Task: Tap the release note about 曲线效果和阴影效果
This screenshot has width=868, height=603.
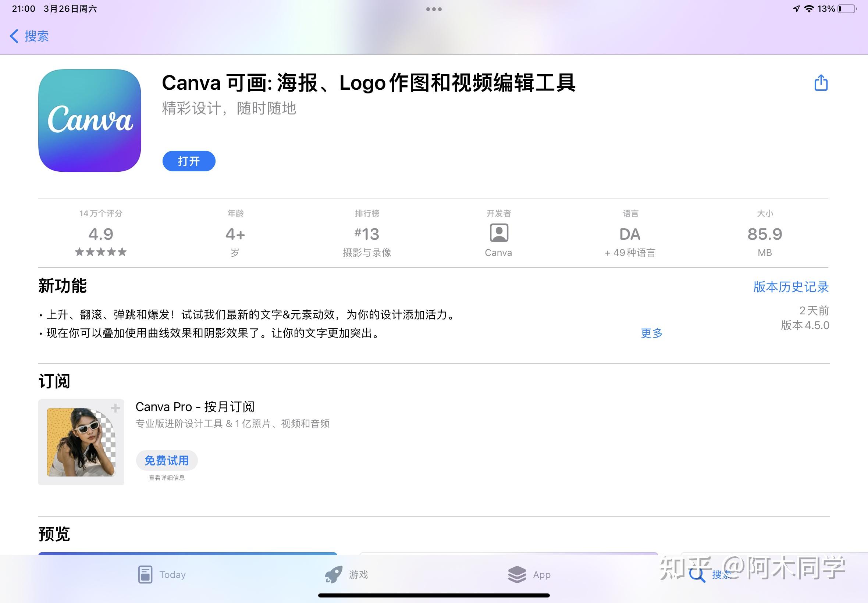Action: 210,333
